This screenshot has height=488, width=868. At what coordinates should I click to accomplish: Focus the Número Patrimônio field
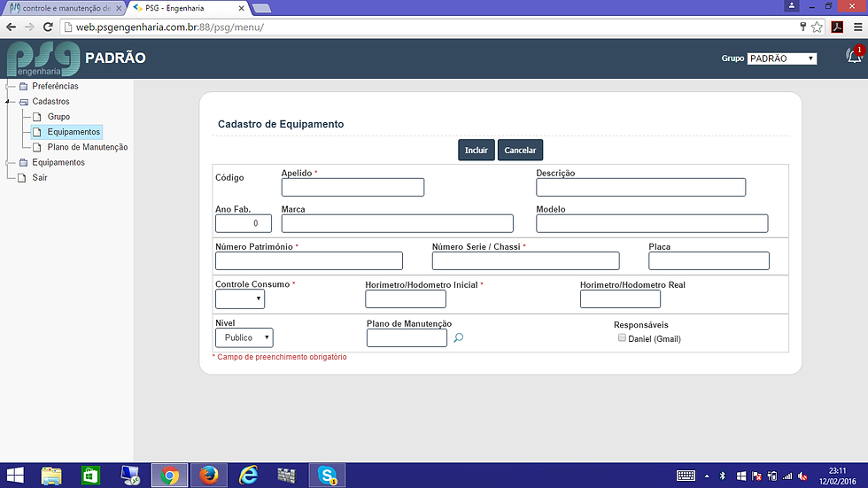tap(309, 260)
